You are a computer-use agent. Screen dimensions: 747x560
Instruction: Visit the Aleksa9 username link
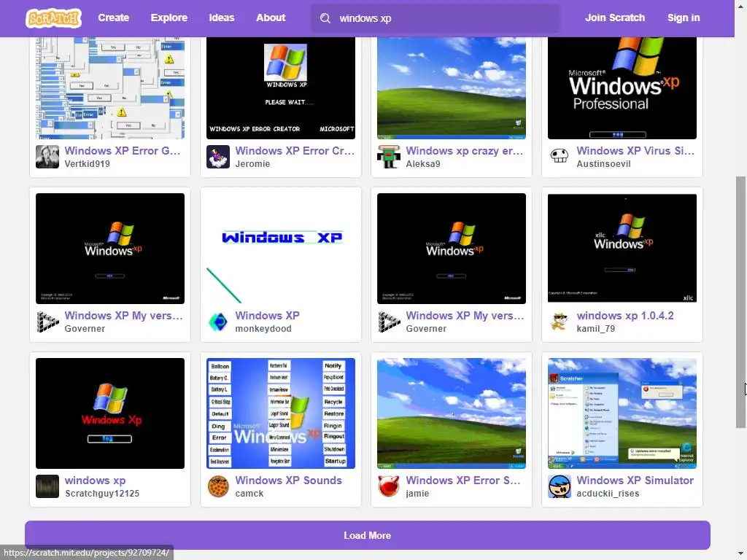click(423, 164)
